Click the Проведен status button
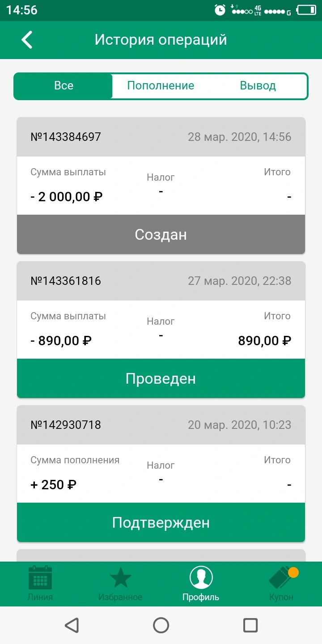 [x=161, y=378]
